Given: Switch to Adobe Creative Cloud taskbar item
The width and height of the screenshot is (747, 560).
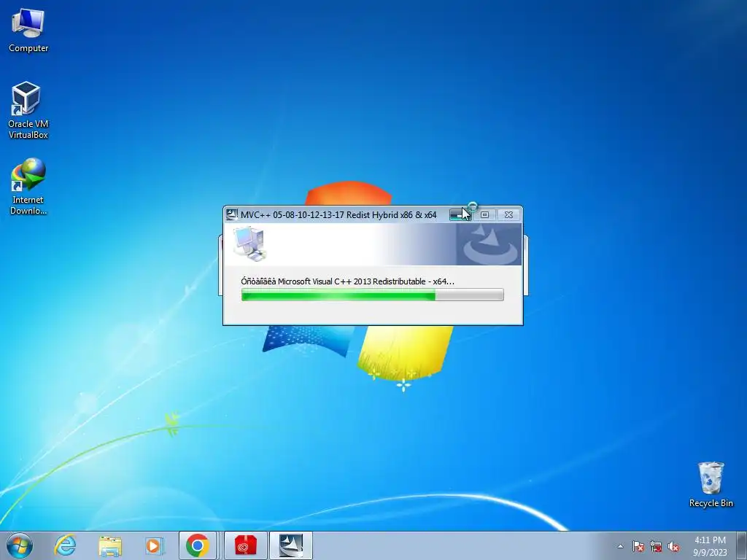Looking at the screenshot, I should point(246,545).
